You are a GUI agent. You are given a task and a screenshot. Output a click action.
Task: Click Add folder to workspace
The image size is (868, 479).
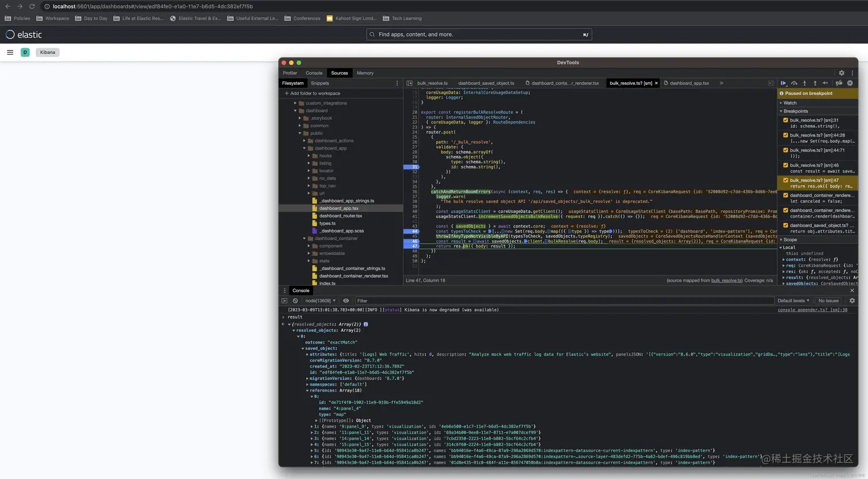click(313, 94)
